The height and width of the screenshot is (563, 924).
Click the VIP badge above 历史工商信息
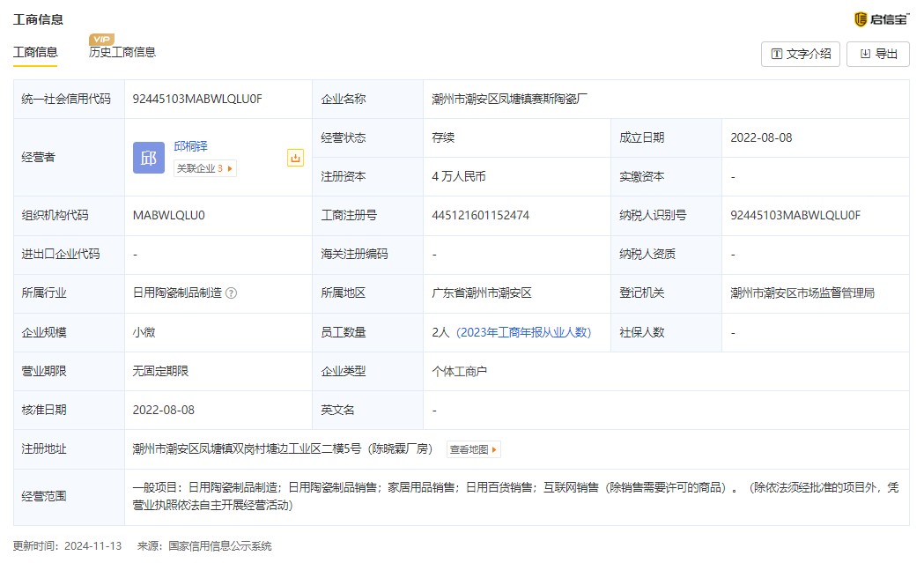pos(101,39)
